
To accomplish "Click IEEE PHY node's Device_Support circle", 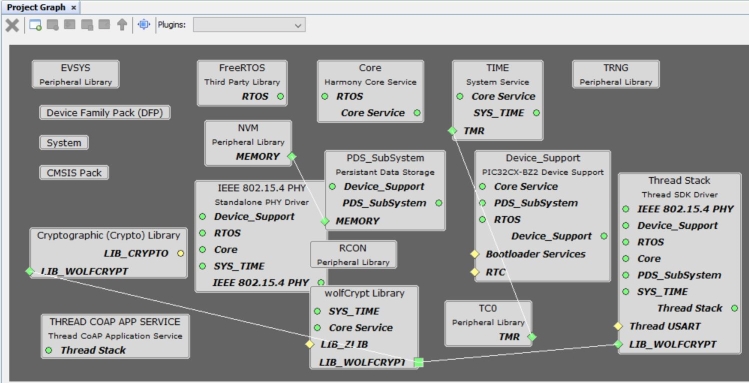I will tap(203, 217).
